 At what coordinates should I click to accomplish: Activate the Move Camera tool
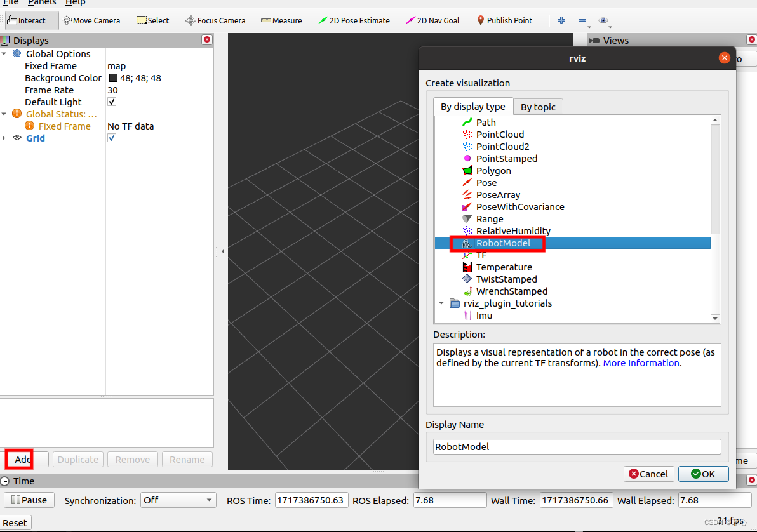(x=91, y=20)
